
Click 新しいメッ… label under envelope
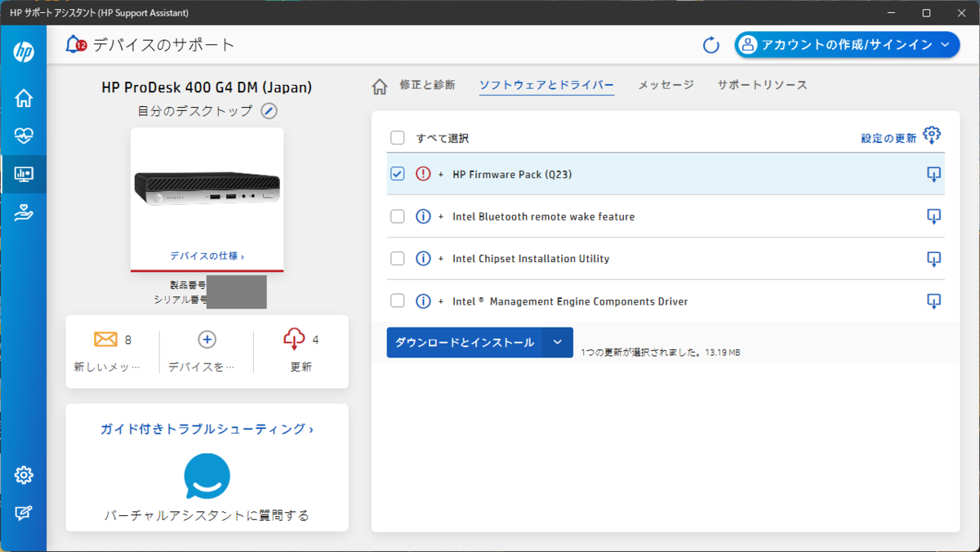click(x=106, y=367)
